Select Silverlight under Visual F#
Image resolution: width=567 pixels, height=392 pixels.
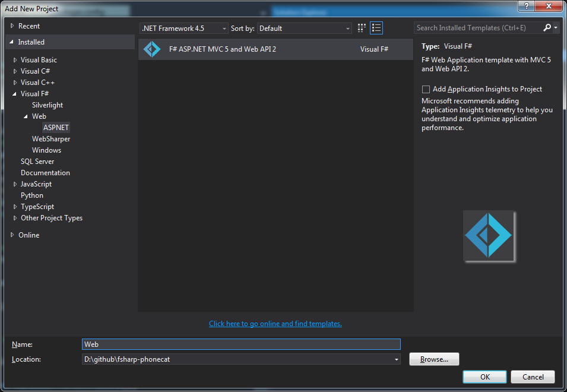point(47,105)
